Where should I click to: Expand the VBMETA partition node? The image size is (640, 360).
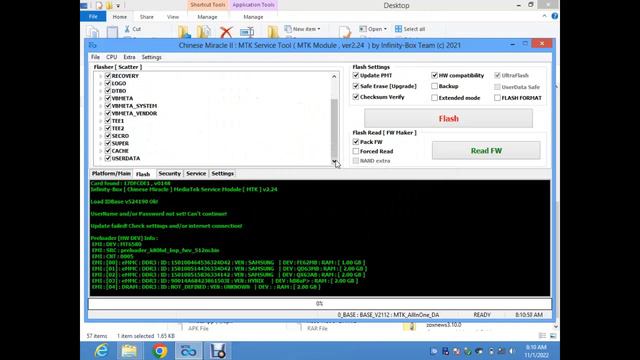pyautogui.click(x=100, y=98)
